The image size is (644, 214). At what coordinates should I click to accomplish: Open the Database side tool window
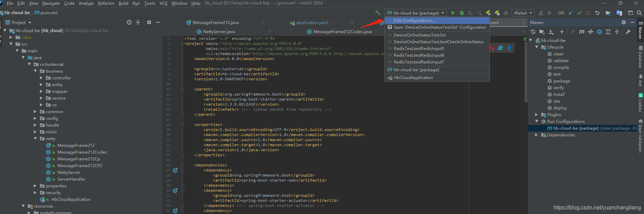click(x=640, y=57)
